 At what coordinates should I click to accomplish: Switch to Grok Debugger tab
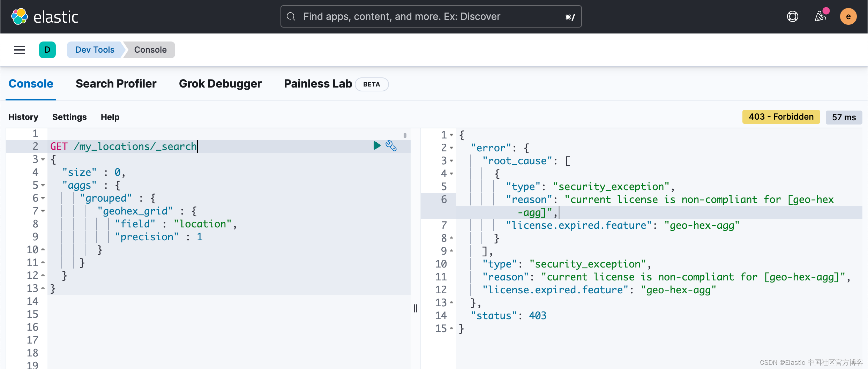[x=220, y=84]
